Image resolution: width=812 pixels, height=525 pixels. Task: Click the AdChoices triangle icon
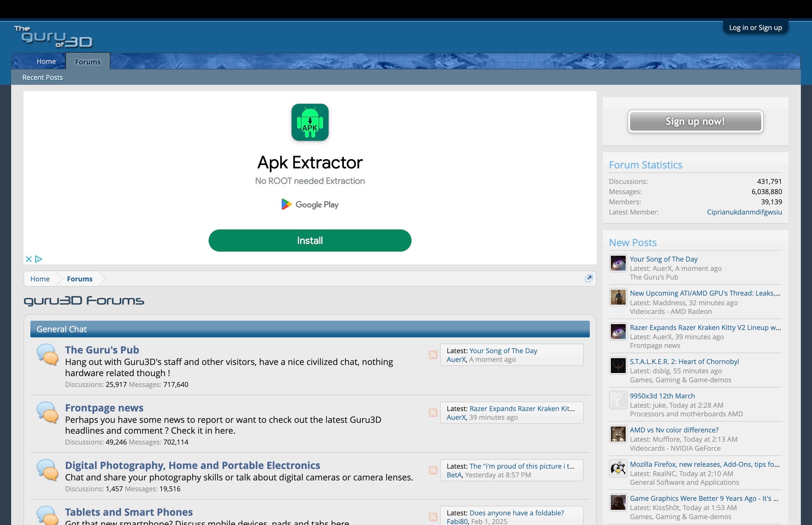click(38, 259)
